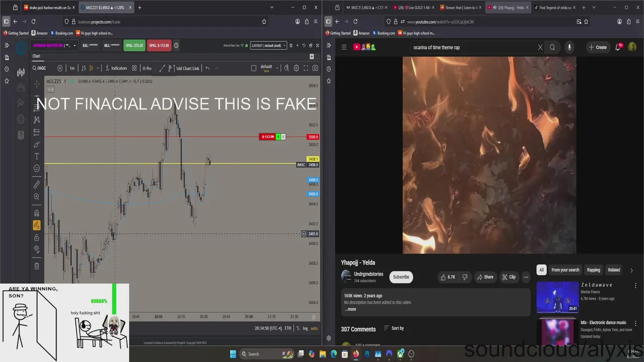Select the Chart panel tab
644x362 pixels.
[x=36, y=56]
